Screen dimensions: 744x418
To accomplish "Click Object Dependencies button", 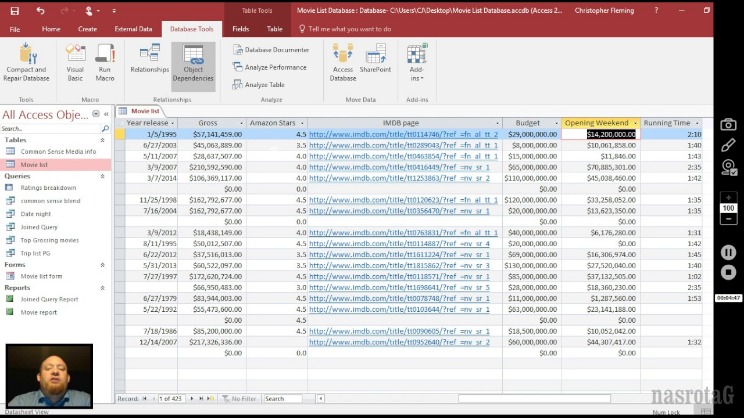I will pyautogui.click(x=193, y=66).
